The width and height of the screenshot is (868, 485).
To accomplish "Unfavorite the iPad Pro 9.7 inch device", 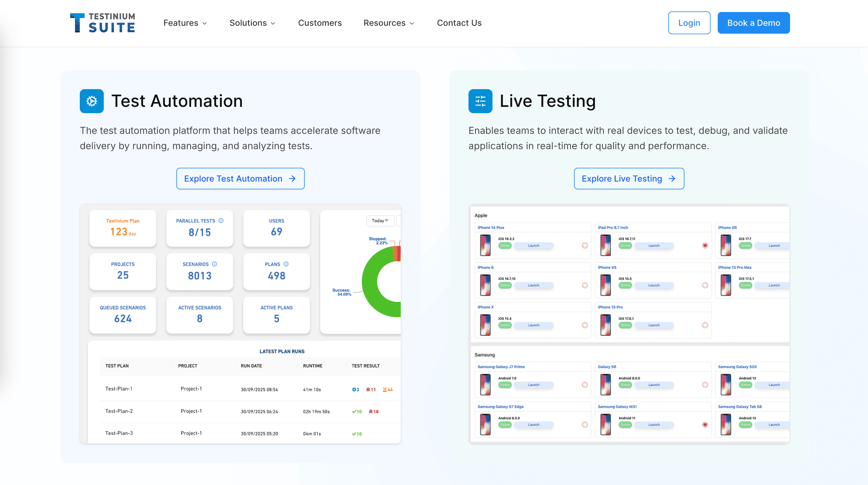I will (x=705, y=246).
